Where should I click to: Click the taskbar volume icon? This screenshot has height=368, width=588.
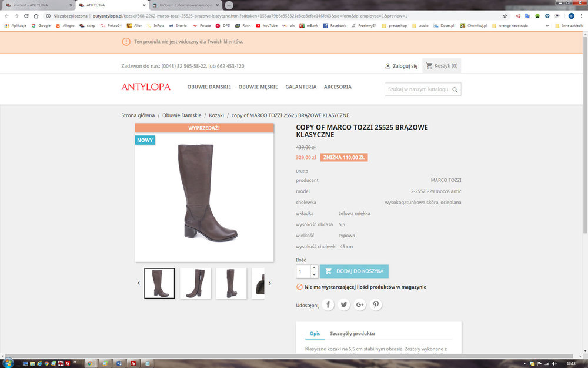point(554,363)
